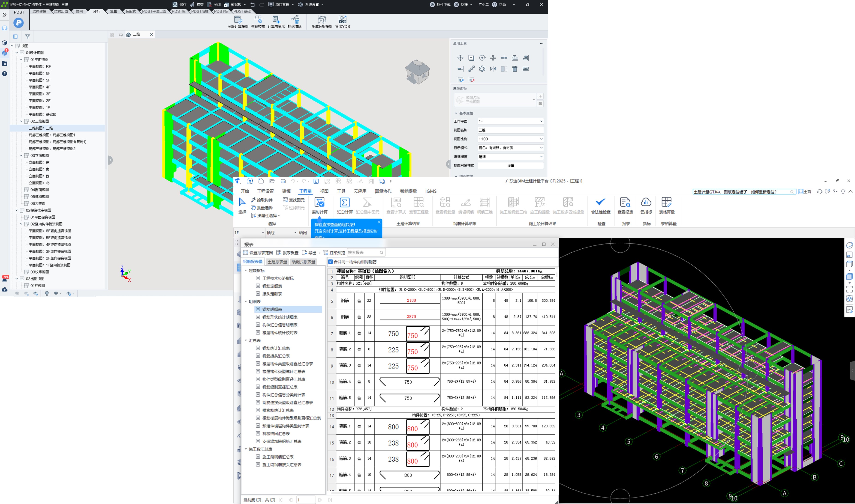This screenshot has width=855, height=504.
Task: Click the 汇总计算 sigma icon
Action: 344,203
